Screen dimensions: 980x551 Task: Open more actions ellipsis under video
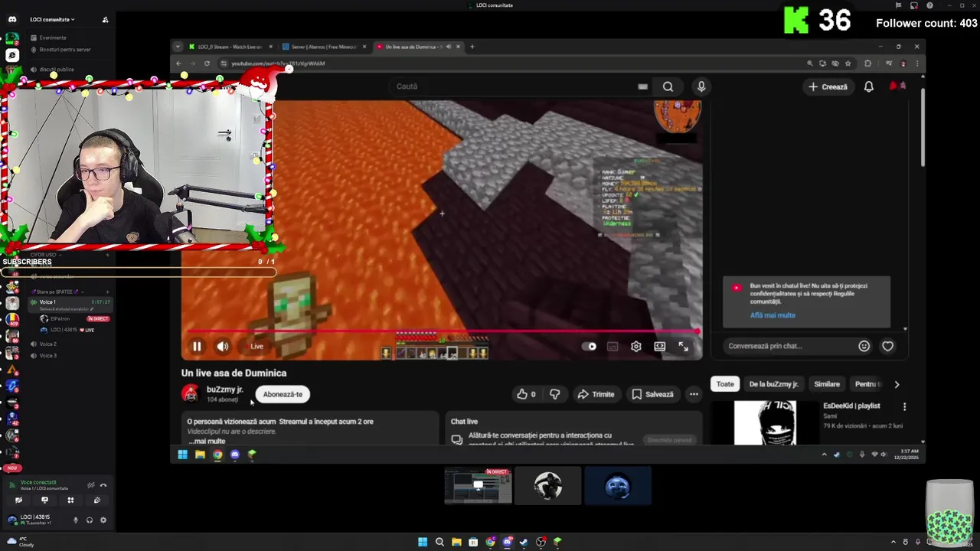point(694,394)
